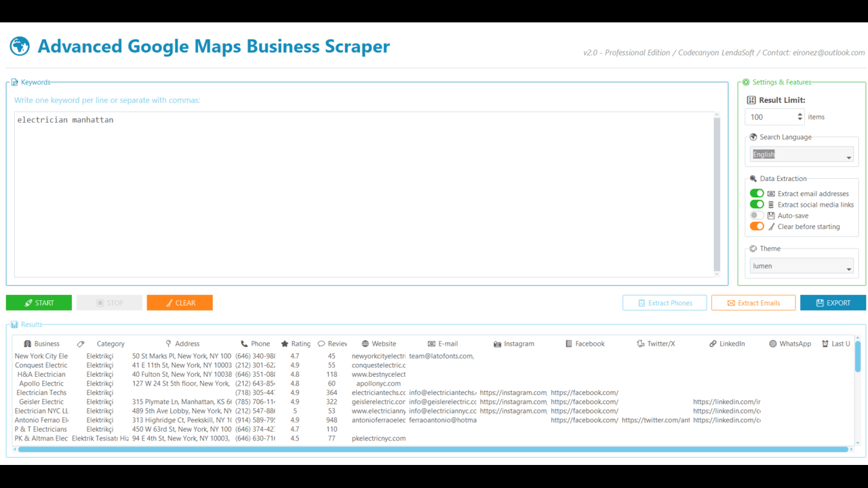The width and height of the screenshot is (868, 488).
Task: Click the Result Limit icon
Action: [x=751, y=100]
